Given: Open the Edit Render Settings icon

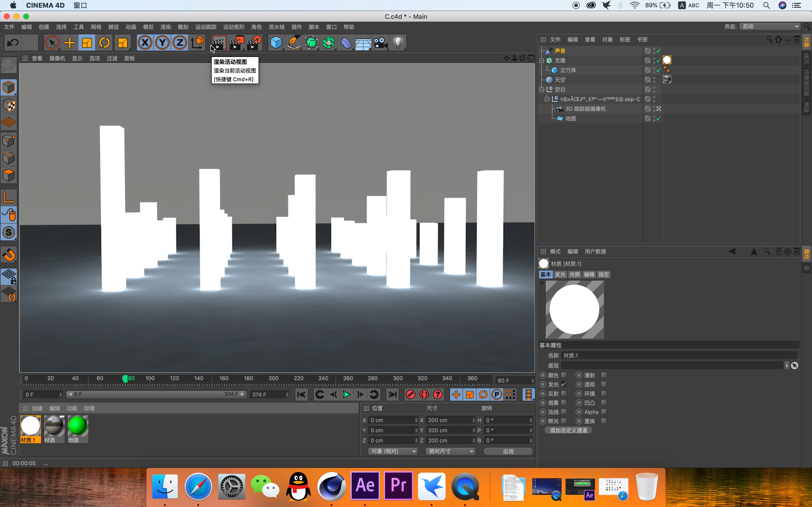Looking at the screenshot, I should [x=254, y=42].
